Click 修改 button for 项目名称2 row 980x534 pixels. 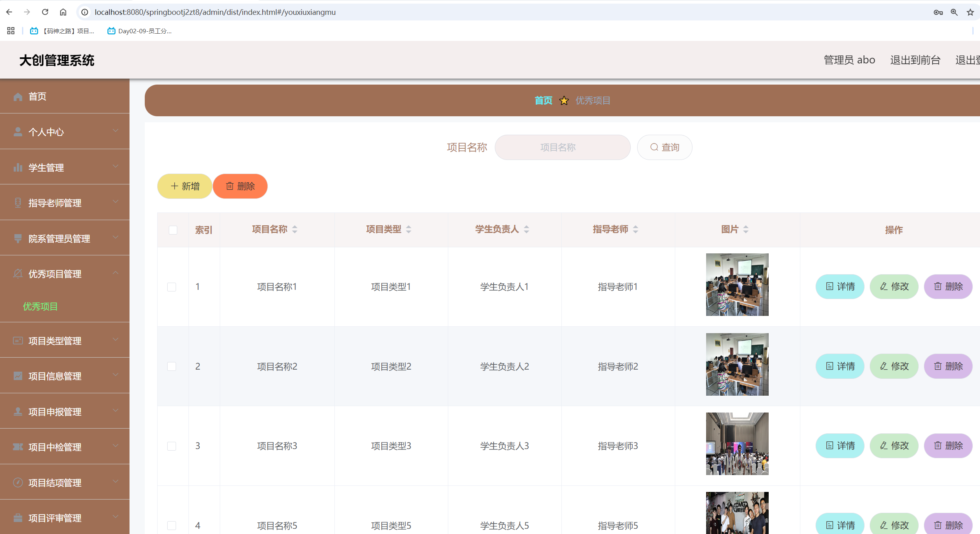[x=894, y=366]
